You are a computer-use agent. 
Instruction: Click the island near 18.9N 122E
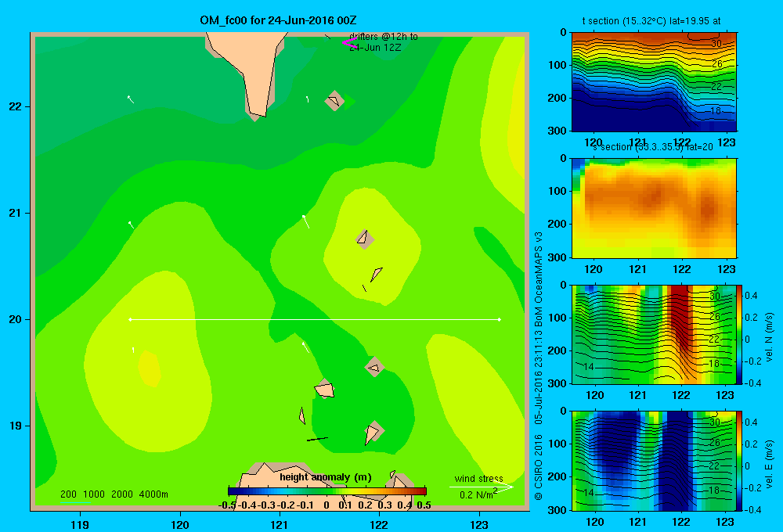373,432
